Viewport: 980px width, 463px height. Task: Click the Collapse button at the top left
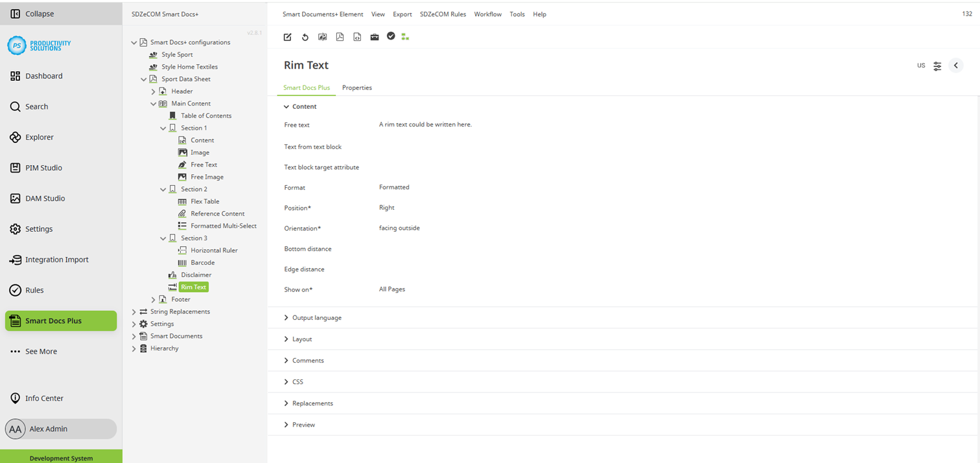(30, 13)
